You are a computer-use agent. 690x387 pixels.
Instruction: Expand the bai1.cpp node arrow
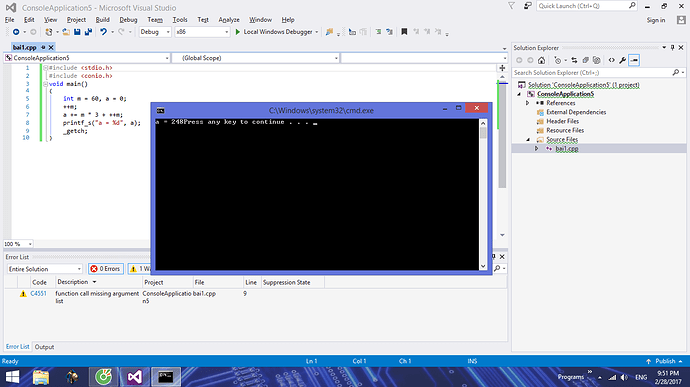[536, 149]
